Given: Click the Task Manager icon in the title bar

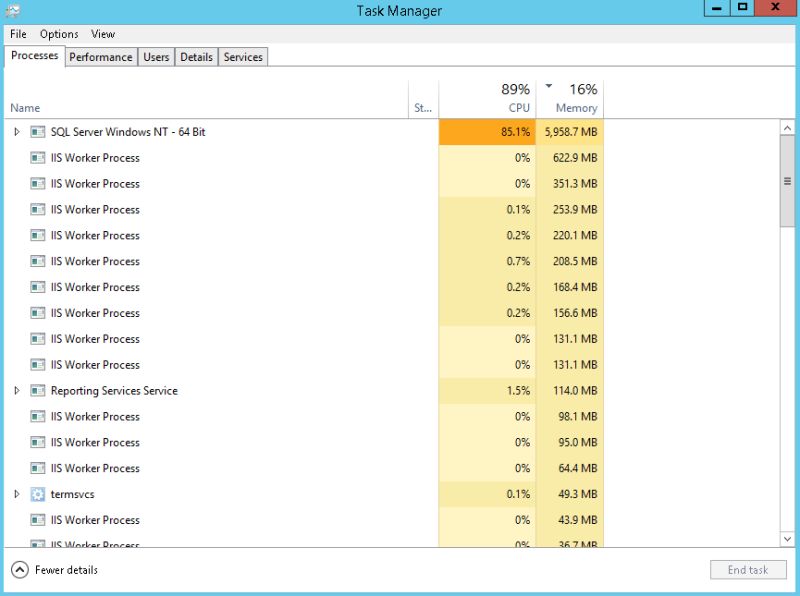Looking at the screenshot, I should coord(13,11).
